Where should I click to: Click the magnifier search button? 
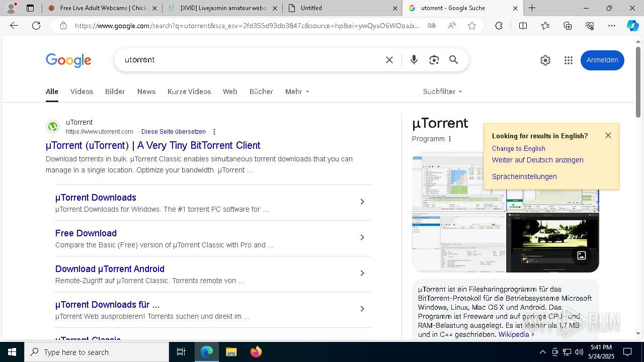point(454,60)
